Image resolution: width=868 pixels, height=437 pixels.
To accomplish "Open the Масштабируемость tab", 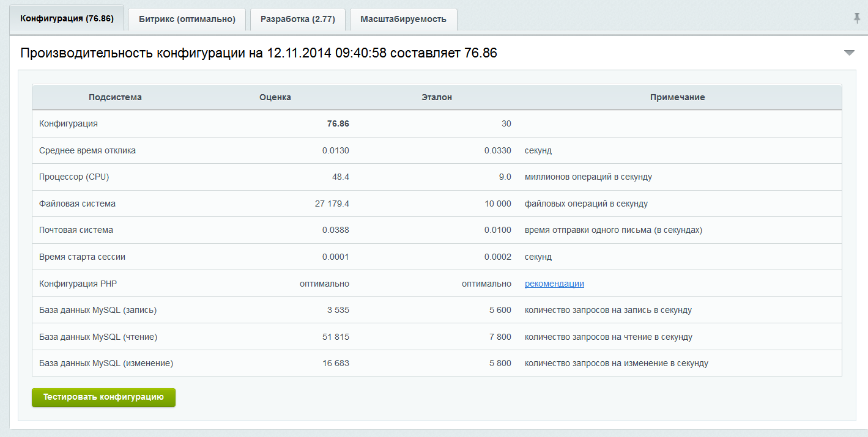I will (403, 19).
